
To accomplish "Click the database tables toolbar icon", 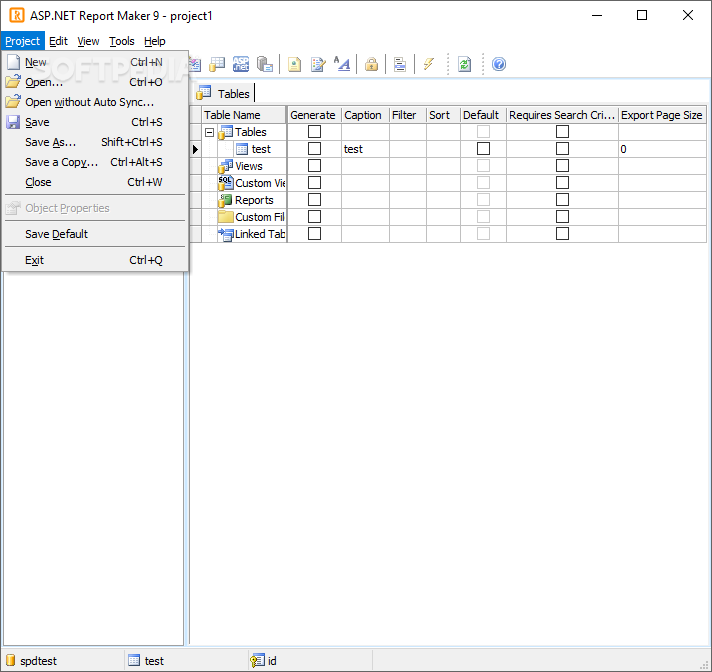I will 217,64.
